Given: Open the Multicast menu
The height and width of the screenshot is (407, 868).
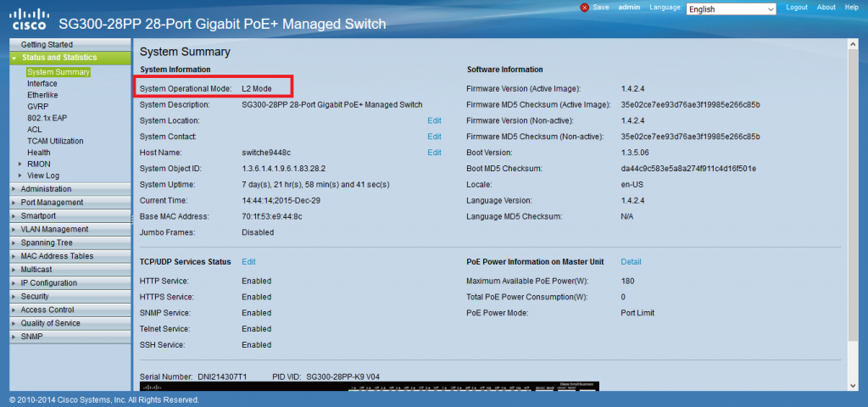Looking at the screenshot, I should [x=70, y=269].
